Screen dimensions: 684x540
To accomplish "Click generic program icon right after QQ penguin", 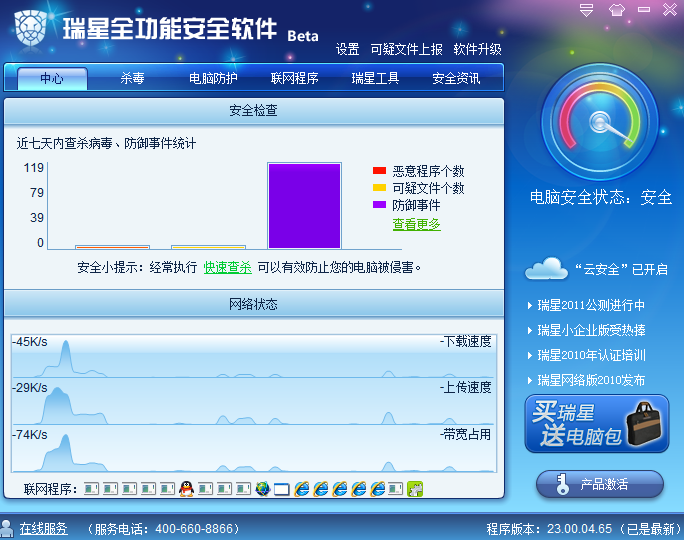I will pyautogui.click(x=205, y=489).
